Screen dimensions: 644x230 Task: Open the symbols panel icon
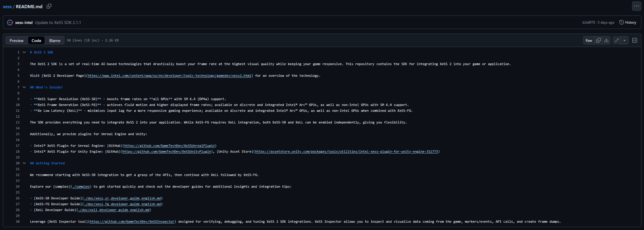635,40
